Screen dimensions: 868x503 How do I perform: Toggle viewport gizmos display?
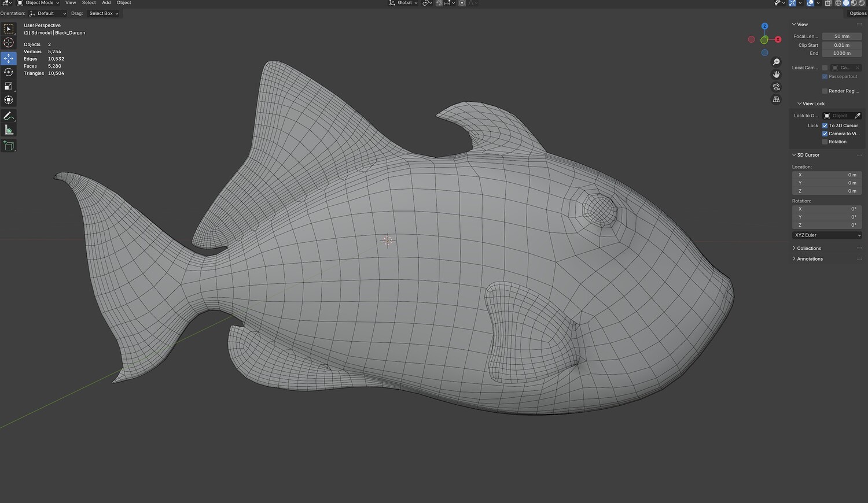click(793, 3)
